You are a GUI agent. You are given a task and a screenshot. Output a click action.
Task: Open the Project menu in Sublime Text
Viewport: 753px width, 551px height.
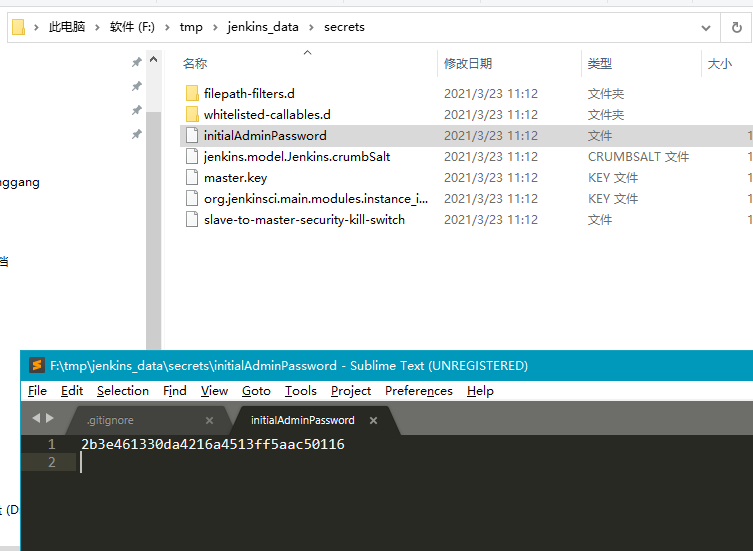(351, 391)
